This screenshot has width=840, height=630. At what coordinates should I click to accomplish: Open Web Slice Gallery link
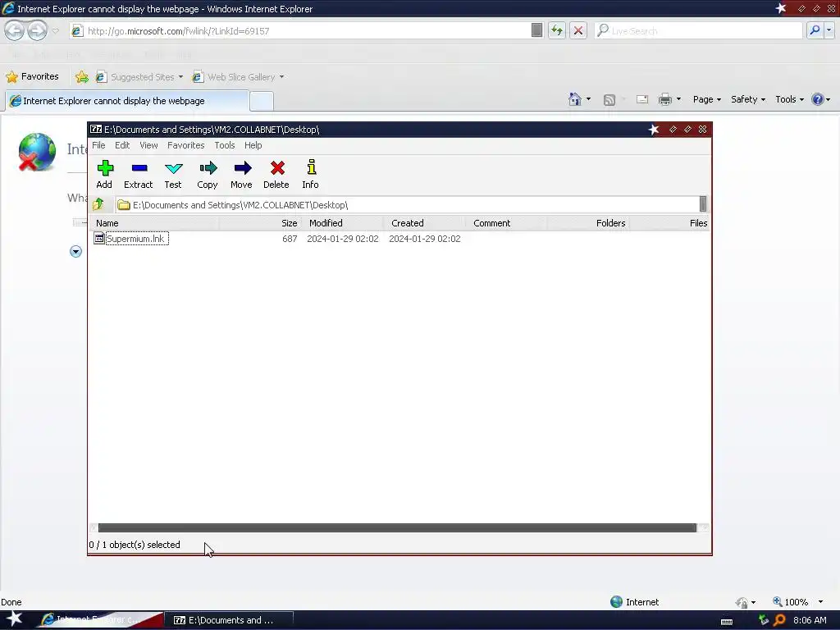239,77
